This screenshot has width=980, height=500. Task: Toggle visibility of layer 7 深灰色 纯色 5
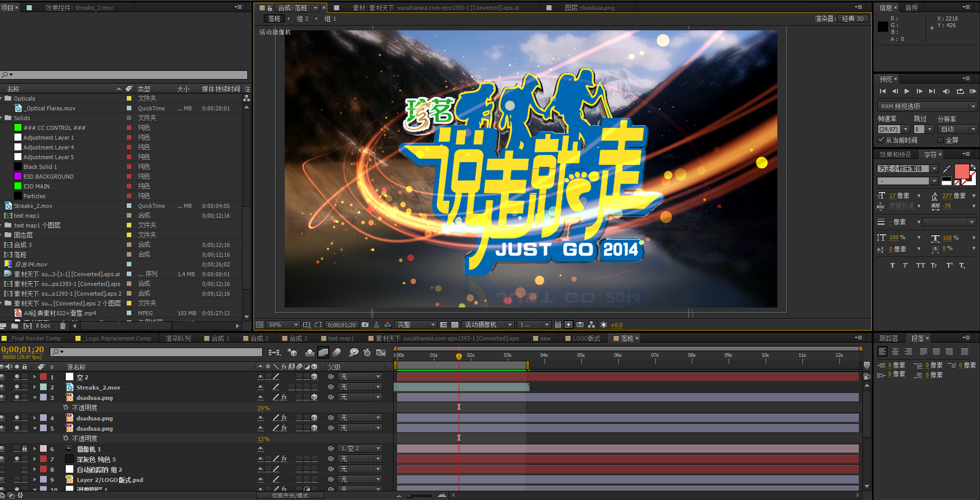(3, 459)
